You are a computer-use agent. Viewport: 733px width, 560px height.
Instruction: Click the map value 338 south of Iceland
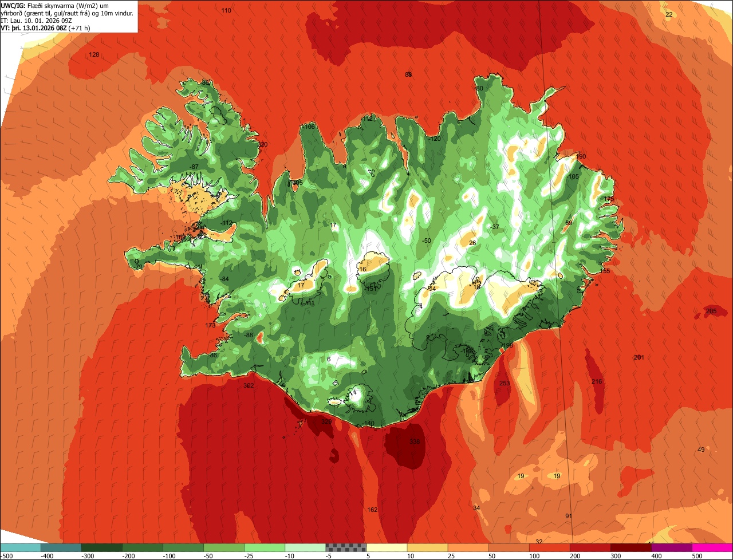[x=415, y=441]
